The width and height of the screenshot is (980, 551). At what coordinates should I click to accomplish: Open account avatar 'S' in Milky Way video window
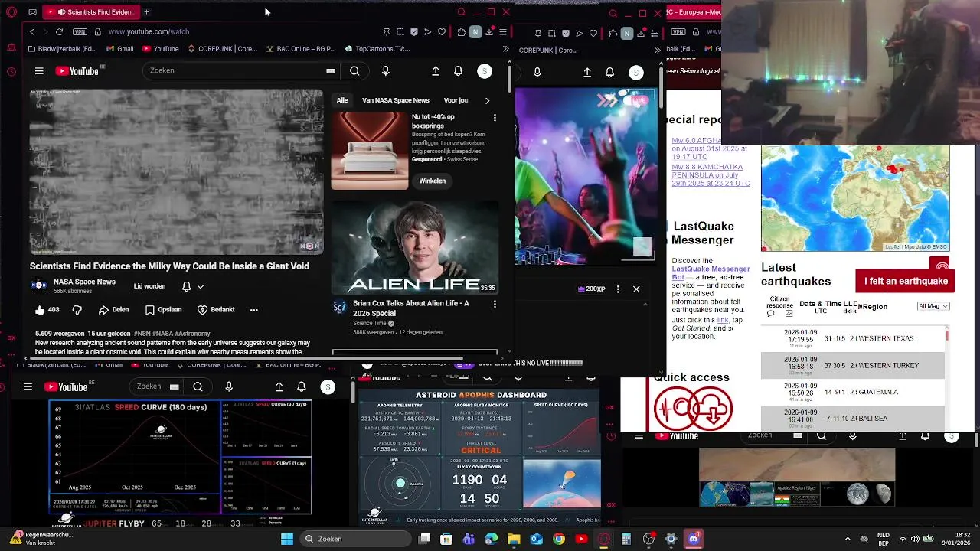485,71
